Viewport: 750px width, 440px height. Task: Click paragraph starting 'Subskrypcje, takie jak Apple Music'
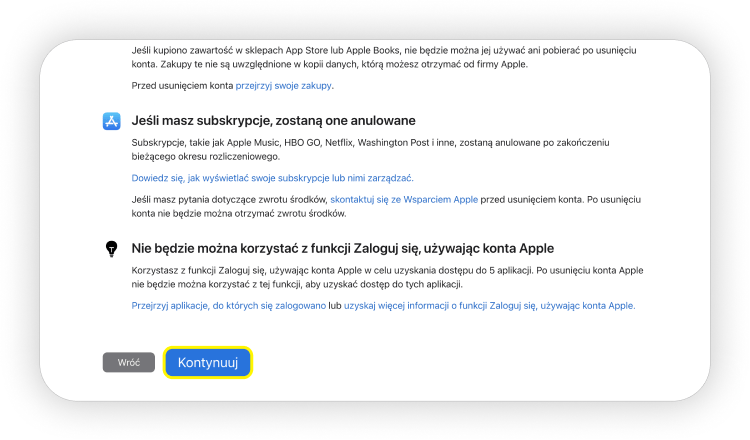pos(371,149)
